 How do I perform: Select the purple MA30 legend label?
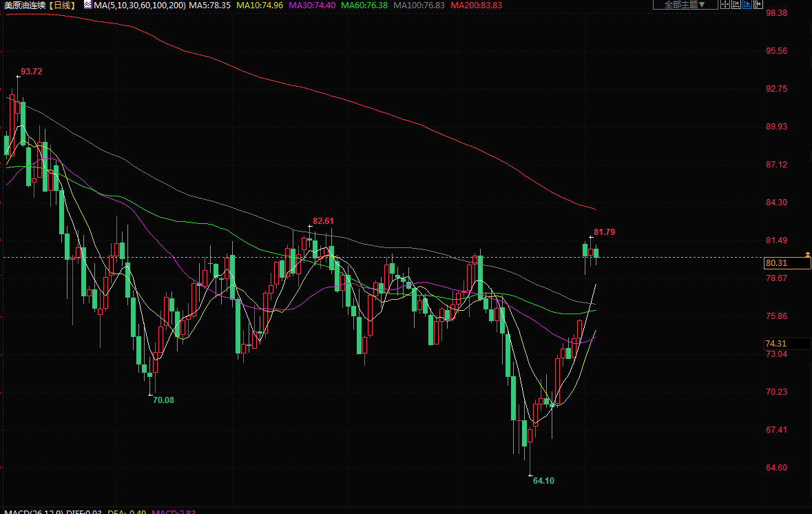[311, 5]
